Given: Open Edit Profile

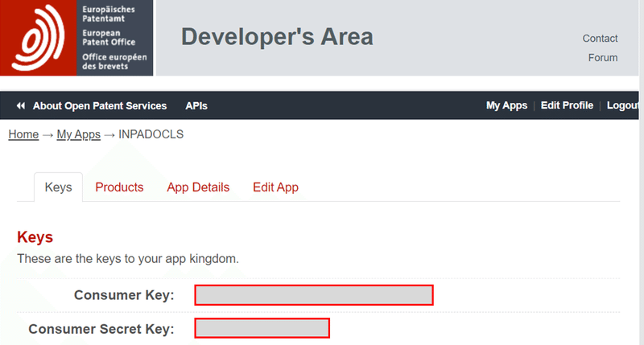Looking at the screenshot, I should pos(567,105).
